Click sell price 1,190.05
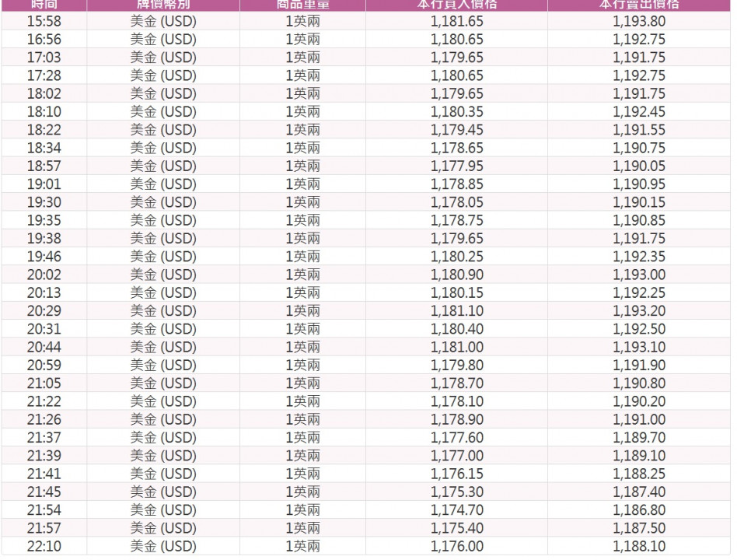The height and width of the screenshot is (560, 737). [x=639, y=166]
